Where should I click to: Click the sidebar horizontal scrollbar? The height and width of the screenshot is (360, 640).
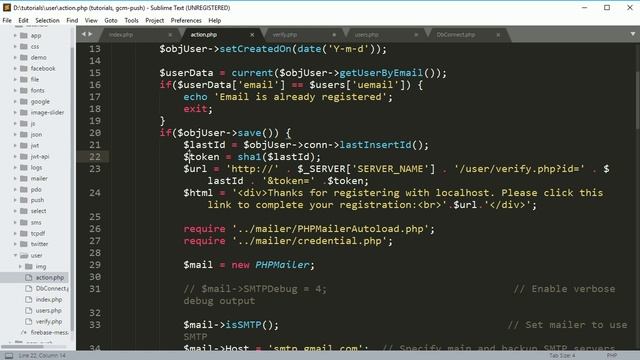point(22,347)
